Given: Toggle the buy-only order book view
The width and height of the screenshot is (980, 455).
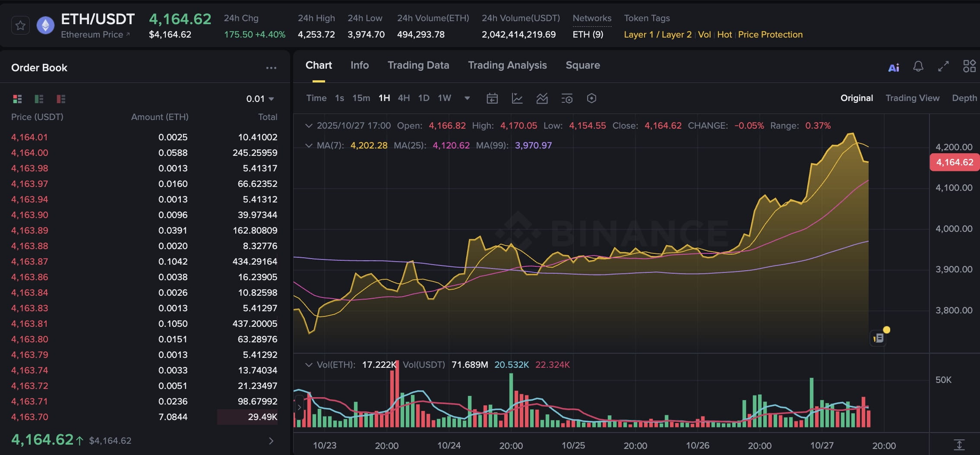Looking at the screenshot, I should 39,99.
